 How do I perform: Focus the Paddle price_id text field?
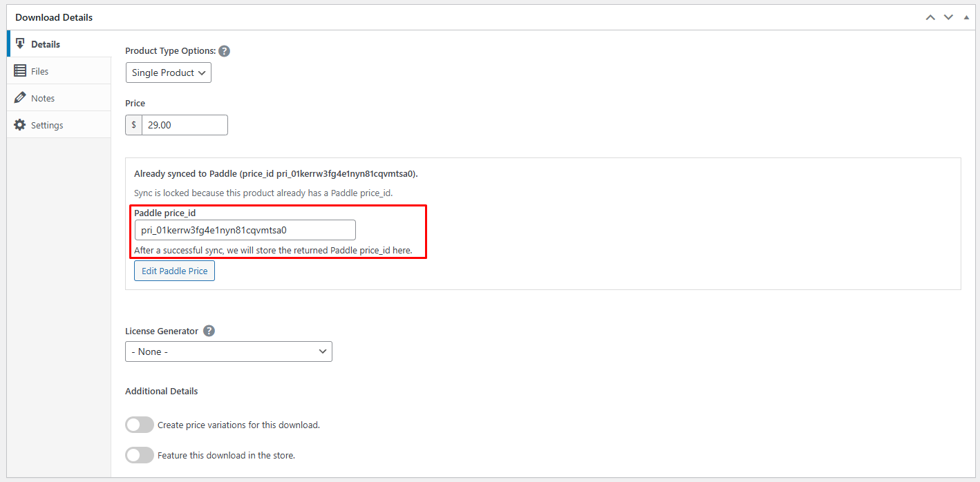tap(245, 230)
